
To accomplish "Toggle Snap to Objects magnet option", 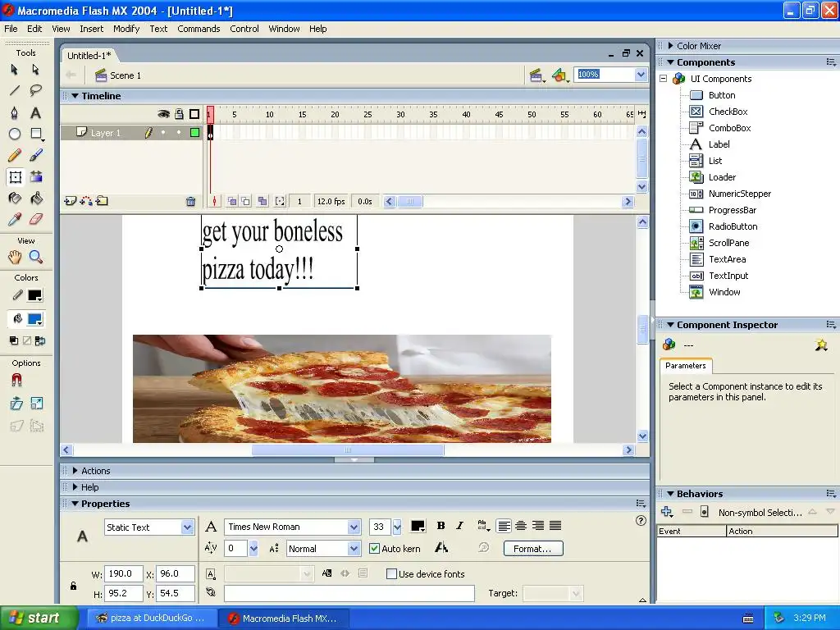I will coord(16,381).
